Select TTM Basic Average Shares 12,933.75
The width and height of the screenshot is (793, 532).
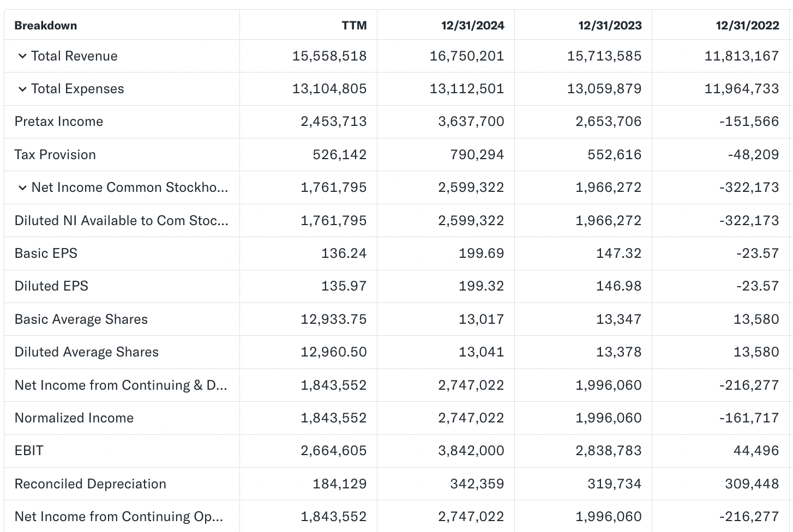[334, 319]
